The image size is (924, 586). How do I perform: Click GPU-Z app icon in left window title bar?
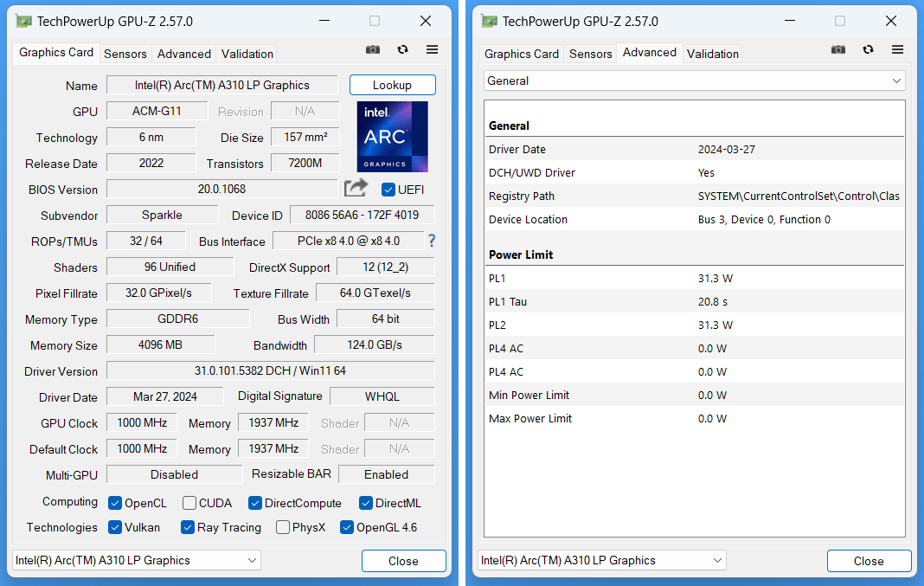coord(23,22)
